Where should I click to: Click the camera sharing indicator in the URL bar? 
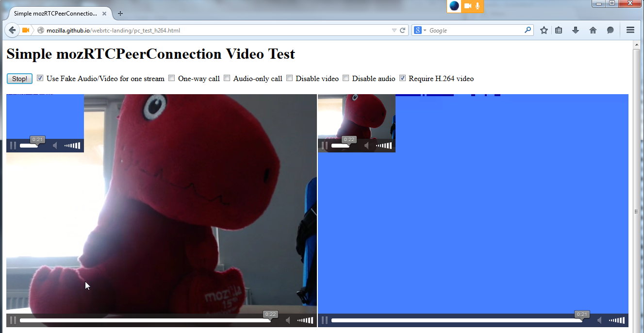click(x=26, y=30)
